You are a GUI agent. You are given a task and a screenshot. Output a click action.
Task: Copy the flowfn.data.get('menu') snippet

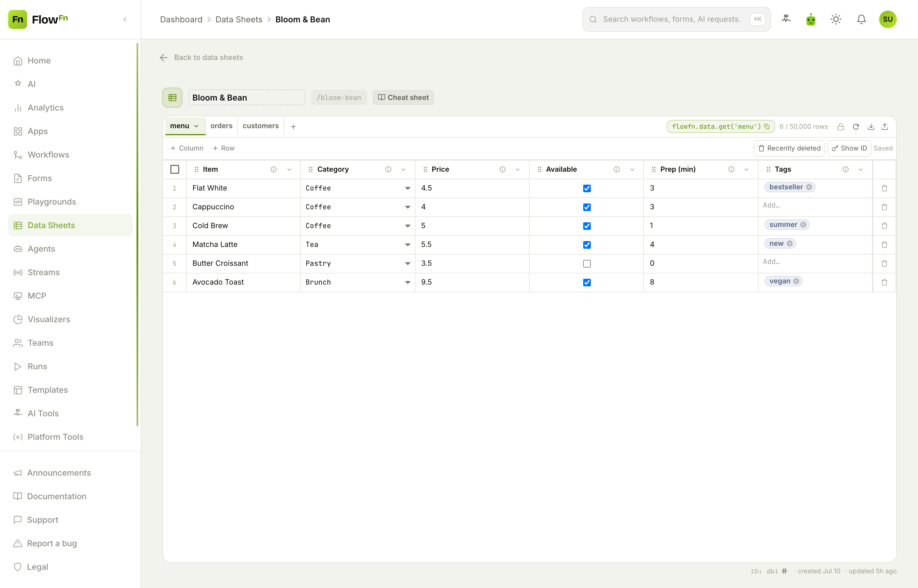click(x=767, y=126)
